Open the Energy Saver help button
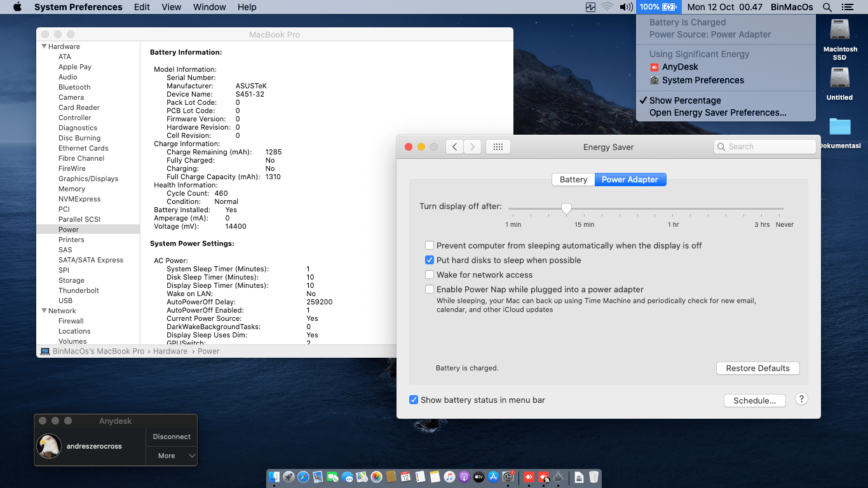868x488 pixels. point(801,399)
